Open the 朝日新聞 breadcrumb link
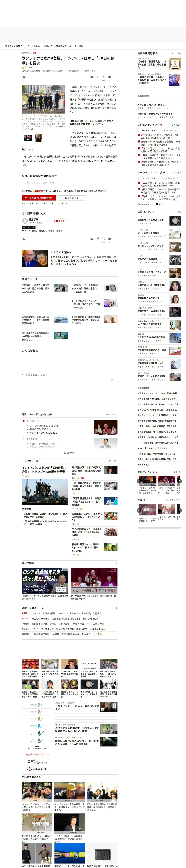Screen dimensions: 186x868 [25, 53]
